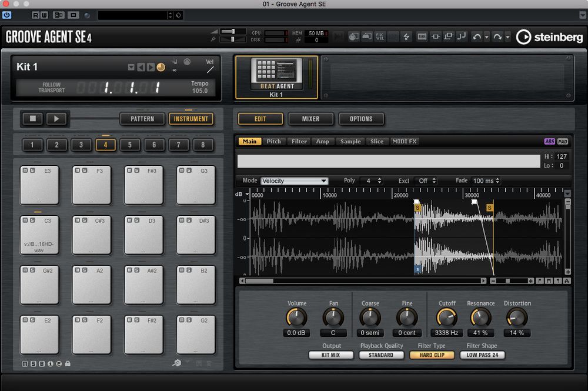Image resolution: width=588 pixels, height=391 pixels.
Task: Zoom in the waveform horizontally with plus
Action: click(530, 281)
